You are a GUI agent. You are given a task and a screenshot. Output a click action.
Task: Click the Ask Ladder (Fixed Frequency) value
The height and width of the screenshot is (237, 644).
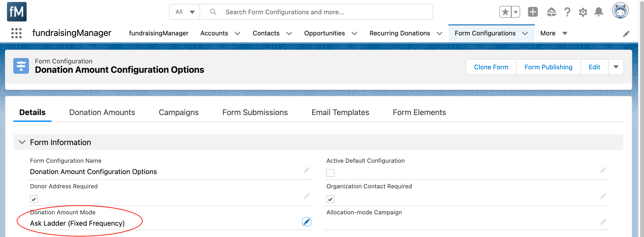[x=77, y=223]
